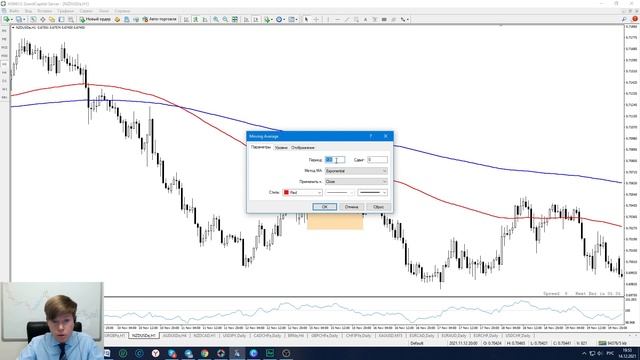Switch to MN timeframe in left sidebar
640x360 pixels.
coord(4,97)
